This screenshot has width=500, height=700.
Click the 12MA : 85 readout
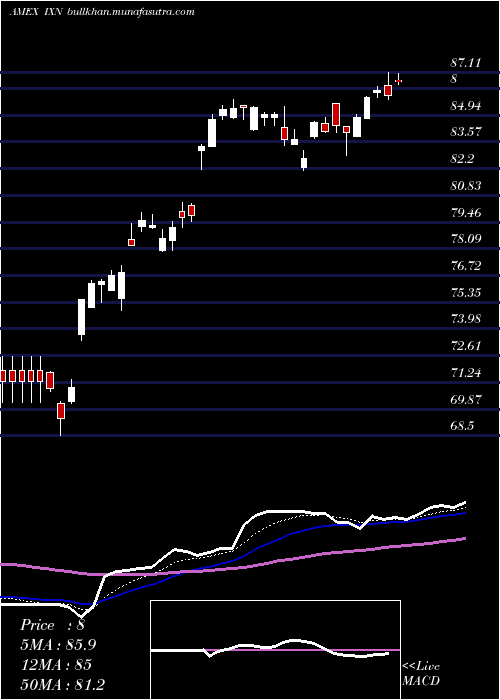point(56,665)
